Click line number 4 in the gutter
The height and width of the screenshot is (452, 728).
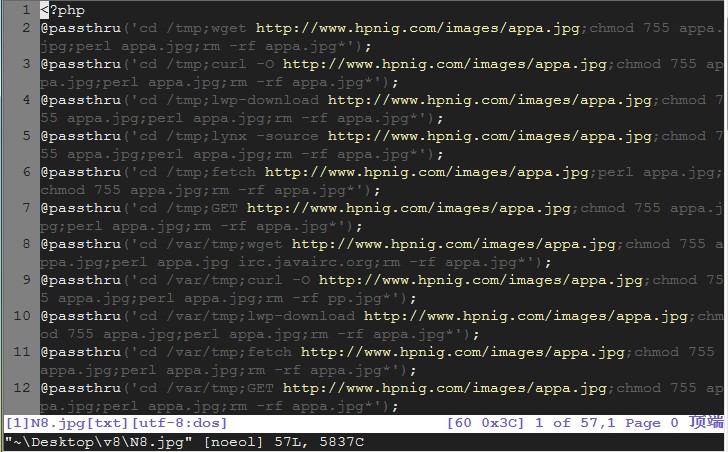pyautogui.click(x=26, y=100)
